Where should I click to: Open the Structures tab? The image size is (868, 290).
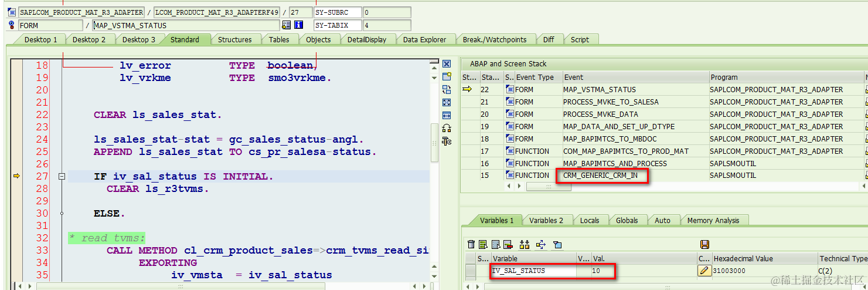[234, 39]
